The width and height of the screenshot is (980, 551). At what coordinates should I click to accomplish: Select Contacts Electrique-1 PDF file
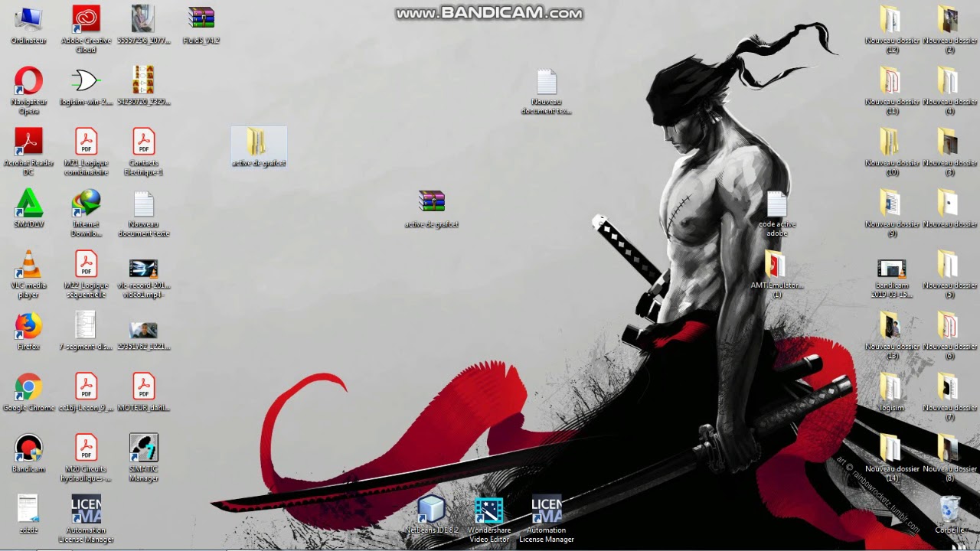coord(143,152)
